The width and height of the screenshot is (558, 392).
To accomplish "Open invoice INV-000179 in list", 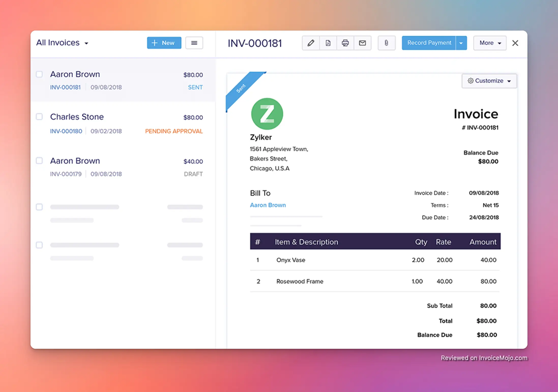I will 66,174.
